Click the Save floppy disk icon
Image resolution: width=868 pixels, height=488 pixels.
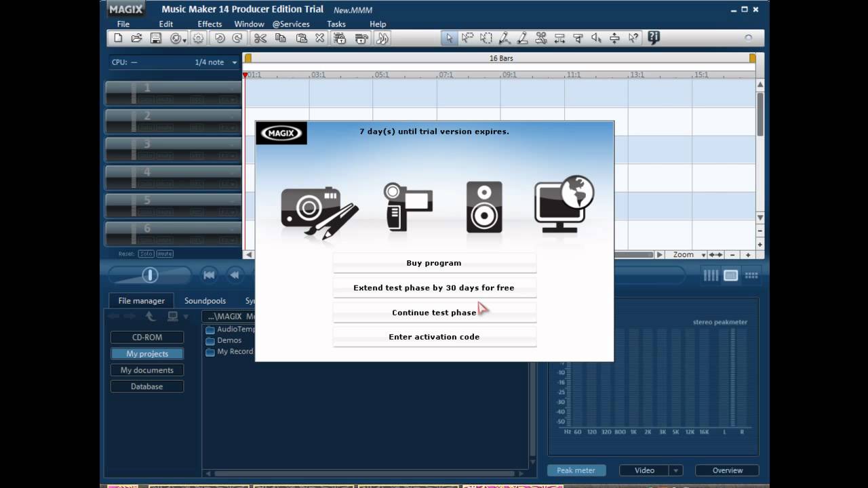tap(155, 39)
